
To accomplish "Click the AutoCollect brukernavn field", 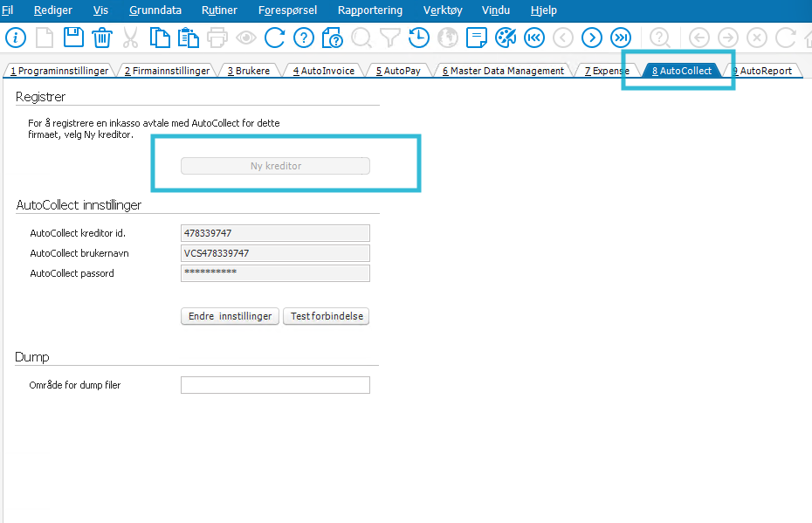I will [x=276, y=253].
